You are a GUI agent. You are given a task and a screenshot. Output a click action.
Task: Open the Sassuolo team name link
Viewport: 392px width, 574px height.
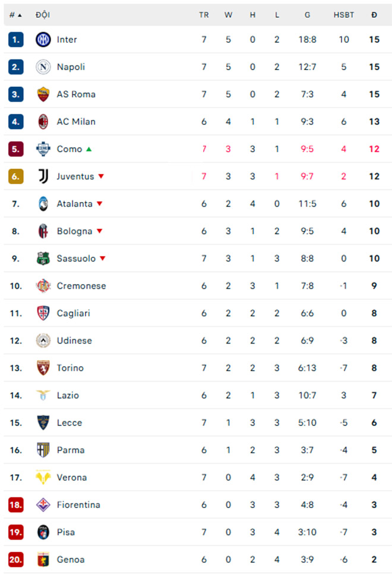(x=76, y=258)
